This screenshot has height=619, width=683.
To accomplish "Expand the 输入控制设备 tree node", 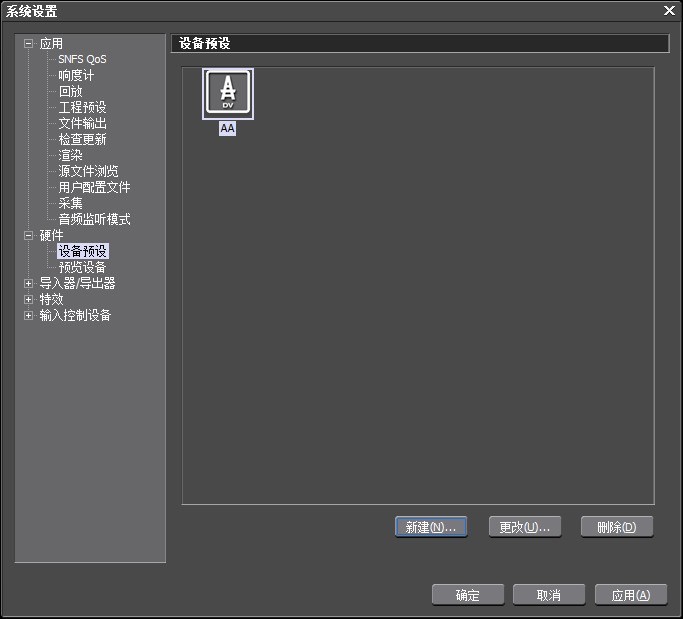I will [29, 315].
